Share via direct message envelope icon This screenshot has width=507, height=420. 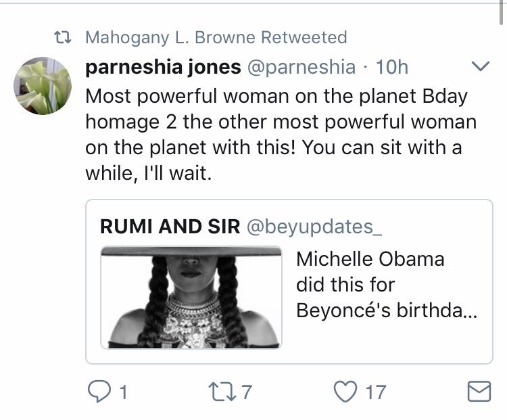tap(479, 391)
